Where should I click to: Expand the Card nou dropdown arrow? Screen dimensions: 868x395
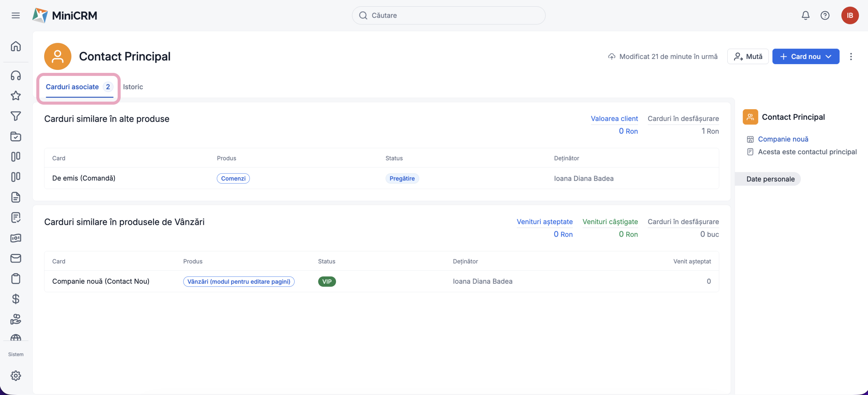point(829,57)
